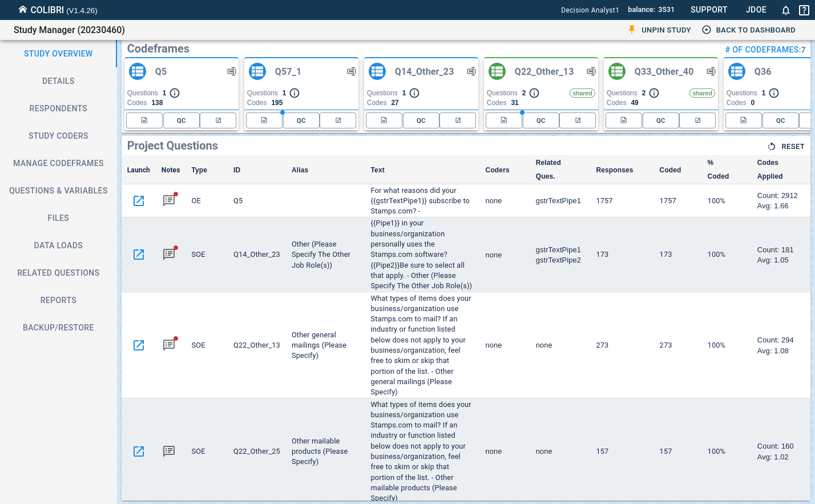Viewport: 815px width, 504px height.
Task: Click QC button on Q22_Other_13 codeframe
Action: click(x=540, y=120)
